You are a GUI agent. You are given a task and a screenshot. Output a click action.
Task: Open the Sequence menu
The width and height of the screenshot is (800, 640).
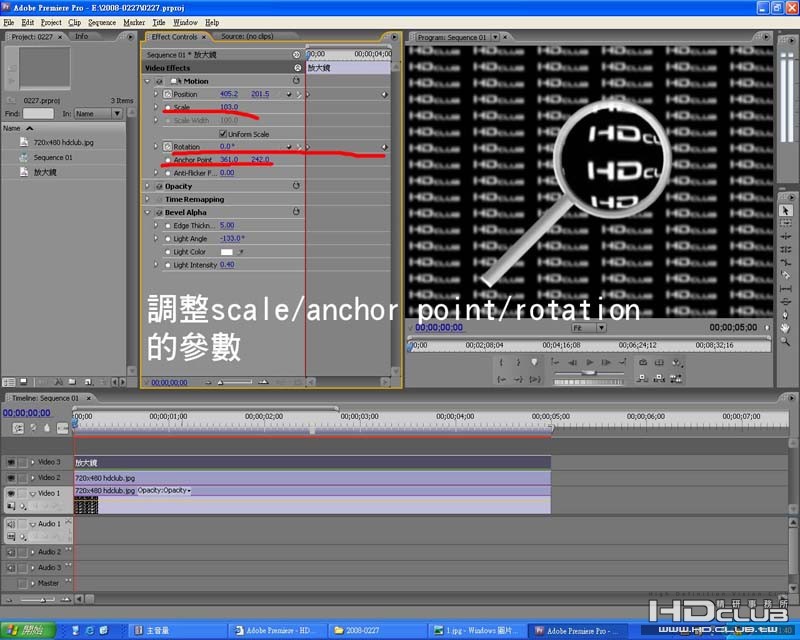coord(102,22)
